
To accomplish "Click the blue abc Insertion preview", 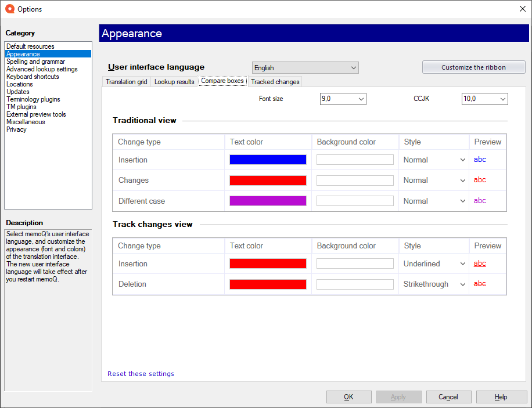I will [480, 160].
